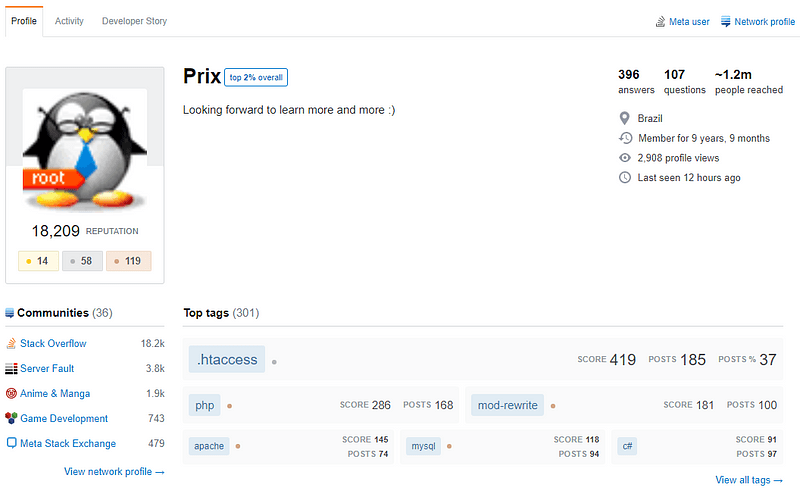Click the eye icon beside profile views
Image resolution: width=800 pixels, height=494 pixels.
624,158
